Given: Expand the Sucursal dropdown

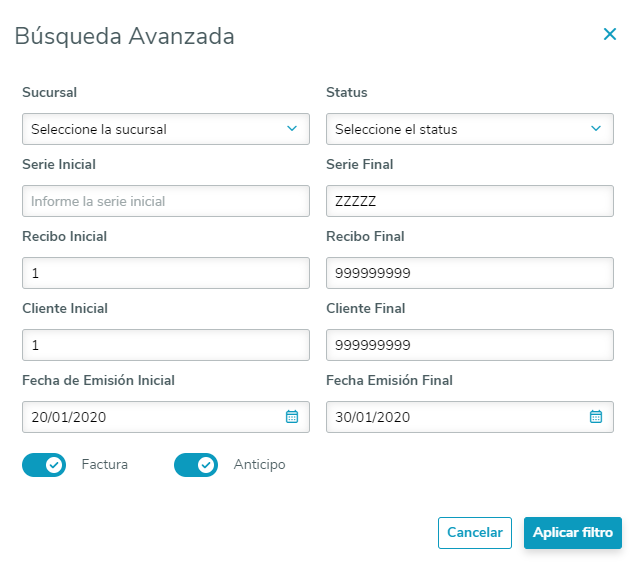Looking at the screenshot, I should pyautogui.click(x=166, y=129).
